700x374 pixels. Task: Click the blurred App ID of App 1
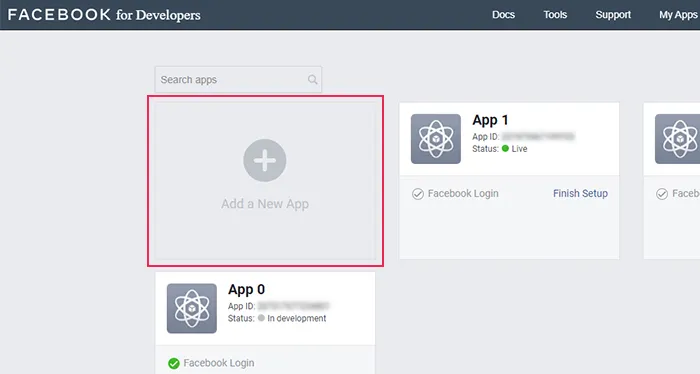[538, 137]
